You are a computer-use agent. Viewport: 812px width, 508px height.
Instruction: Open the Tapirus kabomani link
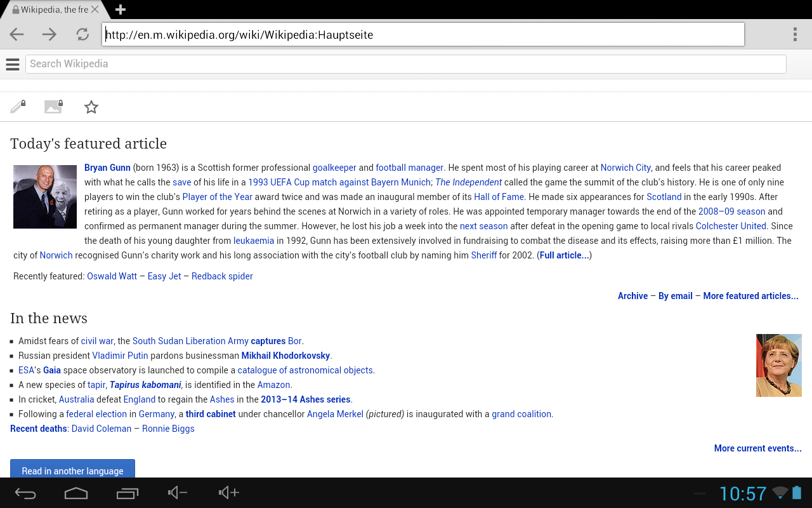145,385
